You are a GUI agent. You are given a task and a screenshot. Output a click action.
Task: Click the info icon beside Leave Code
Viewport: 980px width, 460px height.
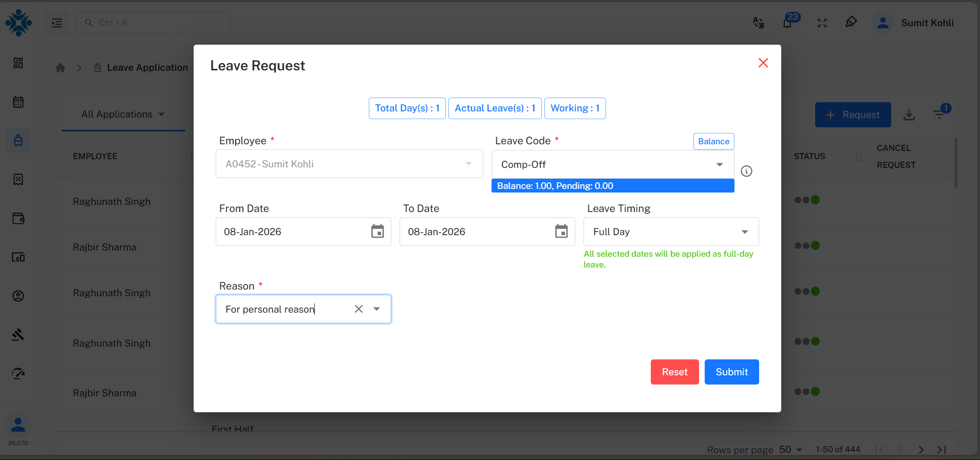pos(746,171)
